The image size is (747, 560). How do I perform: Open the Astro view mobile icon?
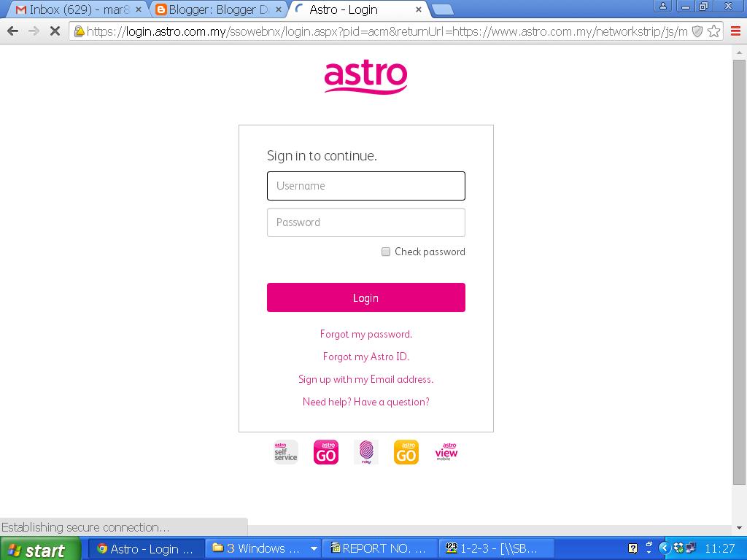pos(446,452)
